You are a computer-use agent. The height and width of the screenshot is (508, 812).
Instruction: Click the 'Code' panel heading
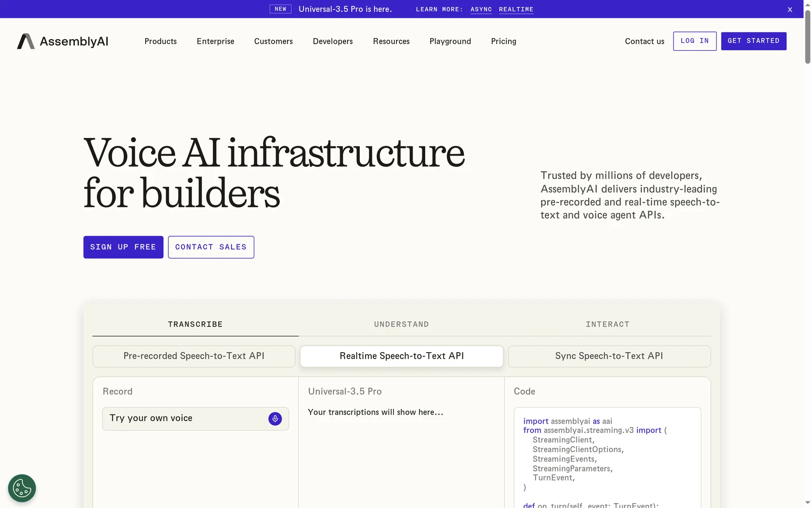tap(524, 391)
